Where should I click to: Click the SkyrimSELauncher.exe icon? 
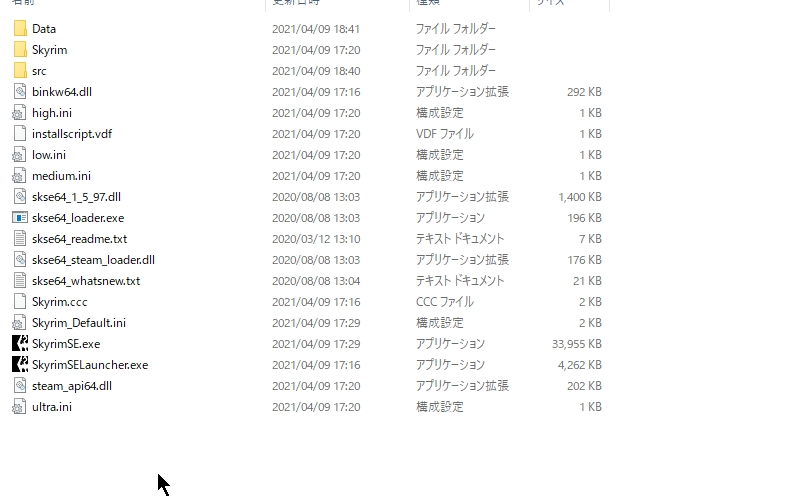click(20, 365)
